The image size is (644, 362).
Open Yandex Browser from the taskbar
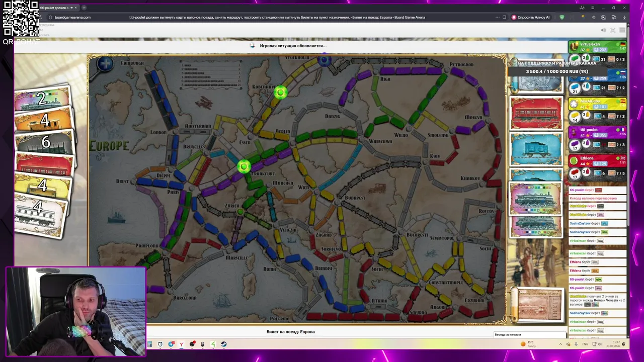coord(181,344)
